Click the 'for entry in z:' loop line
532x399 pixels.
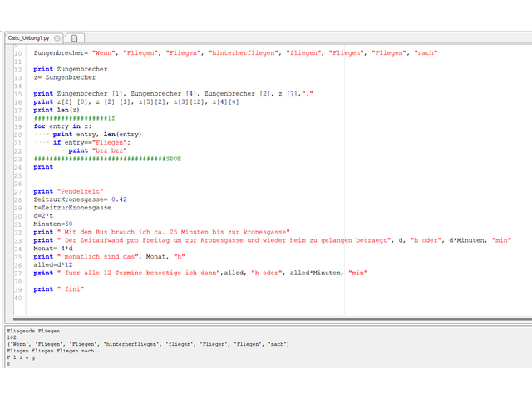62,126
